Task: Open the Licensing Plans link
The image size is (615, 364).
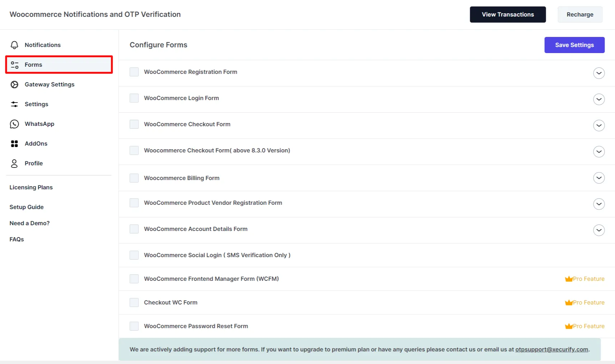Action: pos(31,187)
